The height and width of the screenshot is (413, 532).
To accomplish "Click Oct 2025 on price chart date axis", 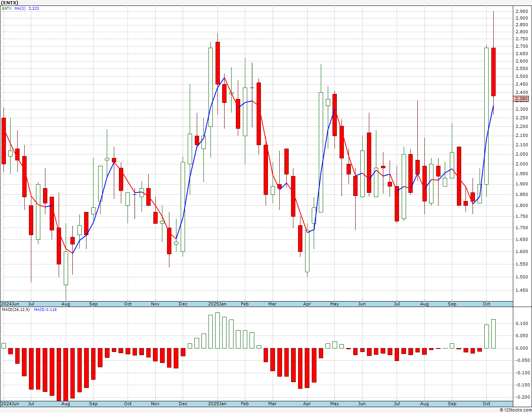I will pos(487,304).
